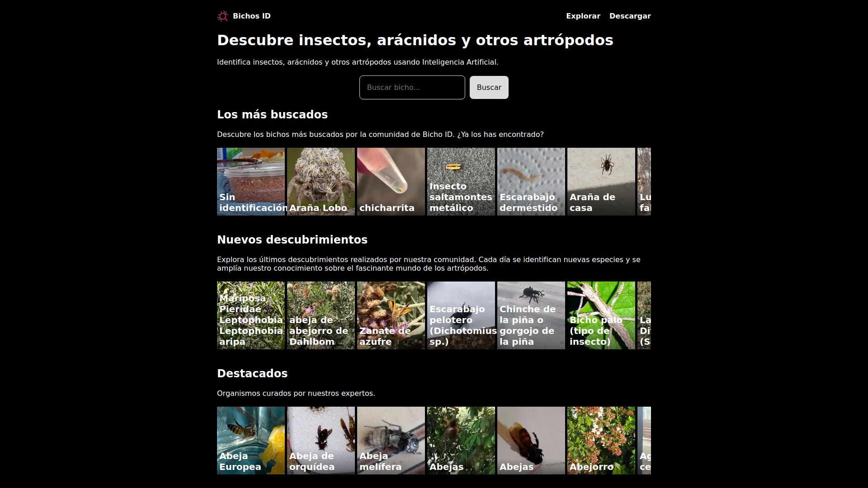
Task: Select the chicharrita card
Action: click(x=391, y=181)
